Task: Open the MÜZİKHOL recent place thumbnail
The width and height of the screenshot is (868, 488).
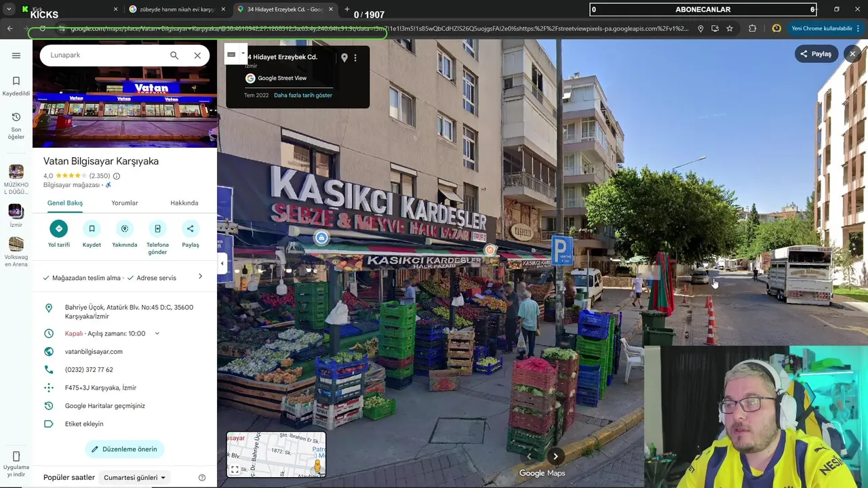Action: pos(16,171)
